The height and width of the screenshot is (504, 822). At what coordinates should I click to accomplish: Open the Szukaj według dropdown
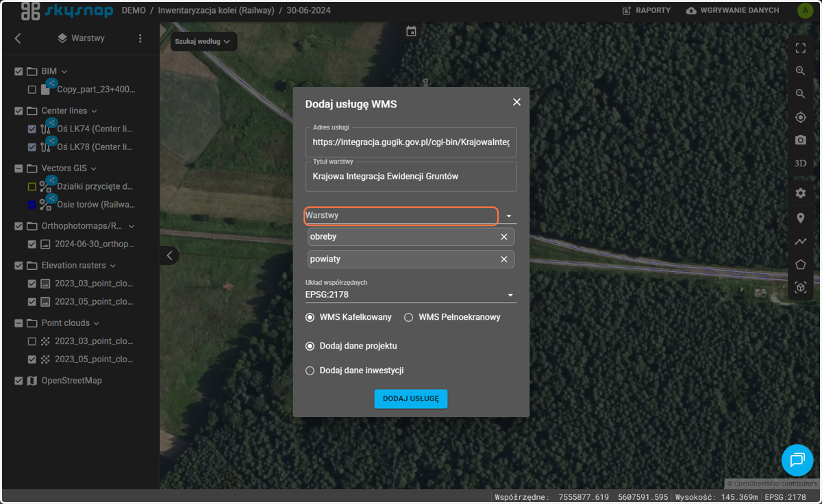tap(203, 41)
